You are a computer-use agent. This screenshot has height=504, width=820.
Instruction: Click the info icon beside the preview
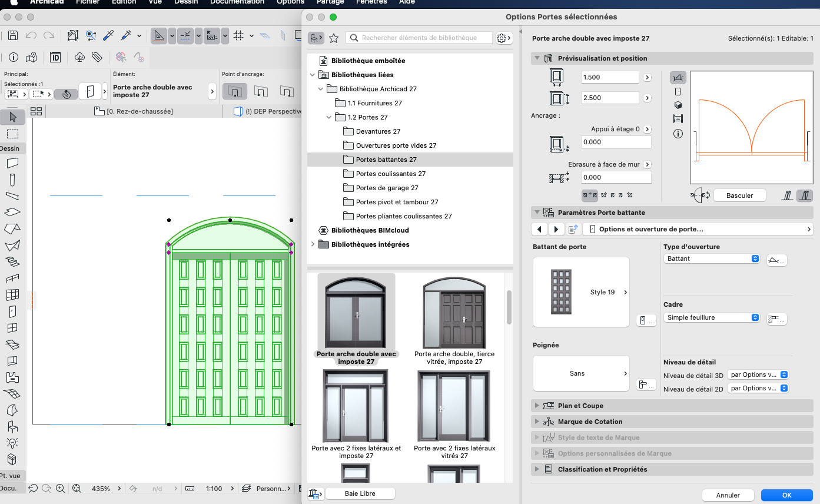point(678,134)
